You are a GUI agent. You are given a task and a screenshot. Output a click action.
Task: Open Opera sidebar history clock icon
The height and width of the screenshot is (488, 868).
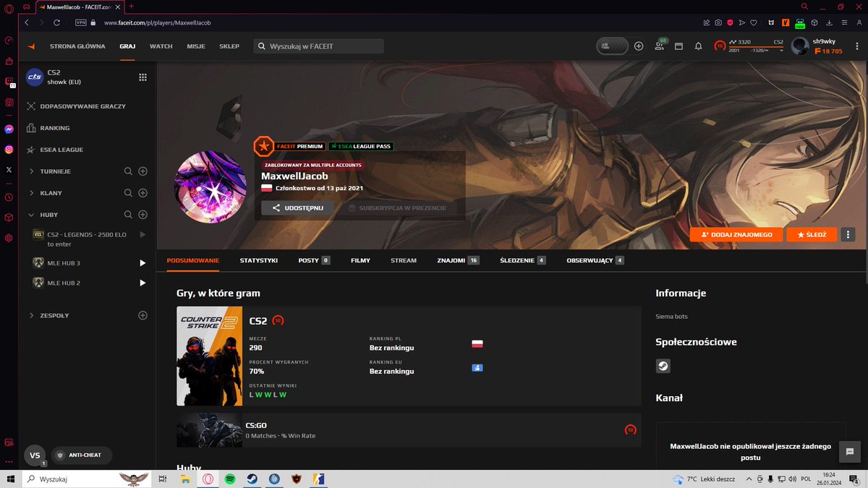[x=9, y=197]
